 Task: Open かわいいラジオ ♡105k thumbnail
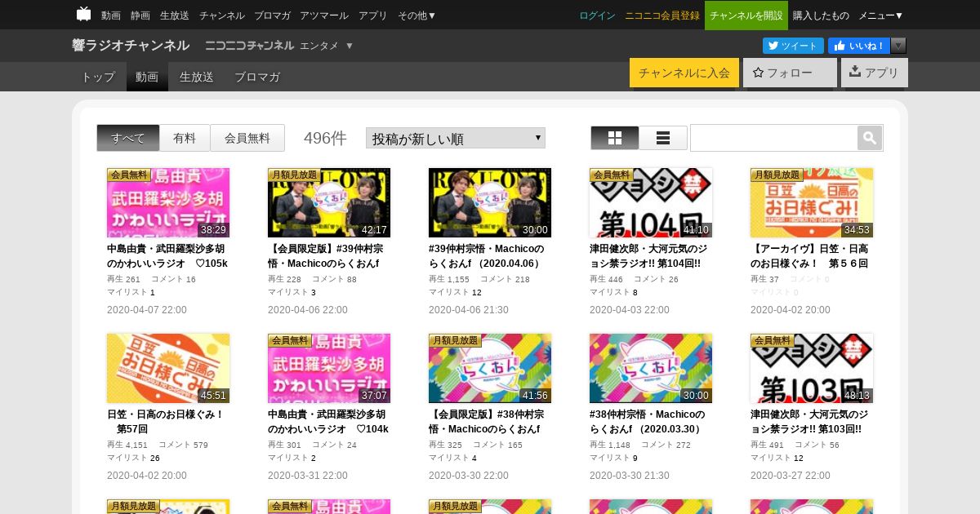pyautogui.click(x=168, y=202)
